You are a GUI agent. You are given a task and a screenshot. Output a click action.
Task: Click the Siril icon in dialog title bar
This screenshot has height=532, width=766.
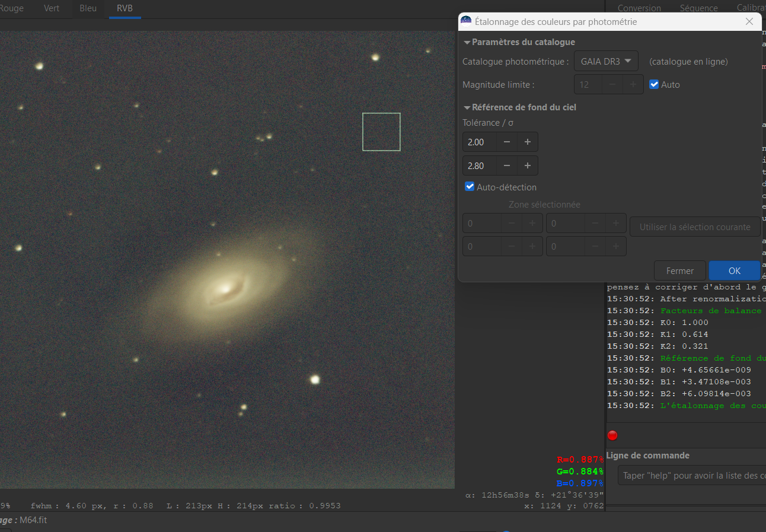click(466, 21)
